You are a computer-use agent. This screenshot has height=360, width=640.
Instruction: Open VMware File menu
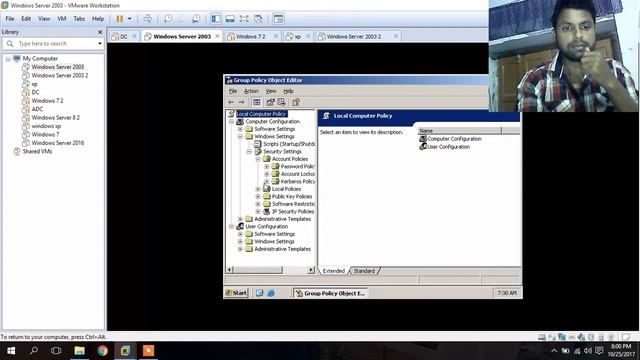(x=10, y=19)
